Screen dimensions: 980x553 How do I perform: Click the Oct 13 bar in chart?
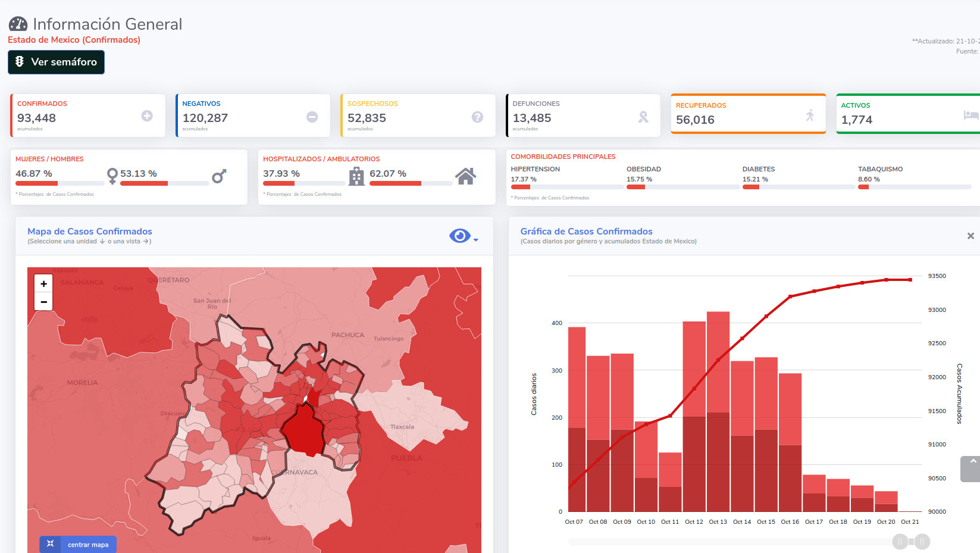(x=718, y=411)
